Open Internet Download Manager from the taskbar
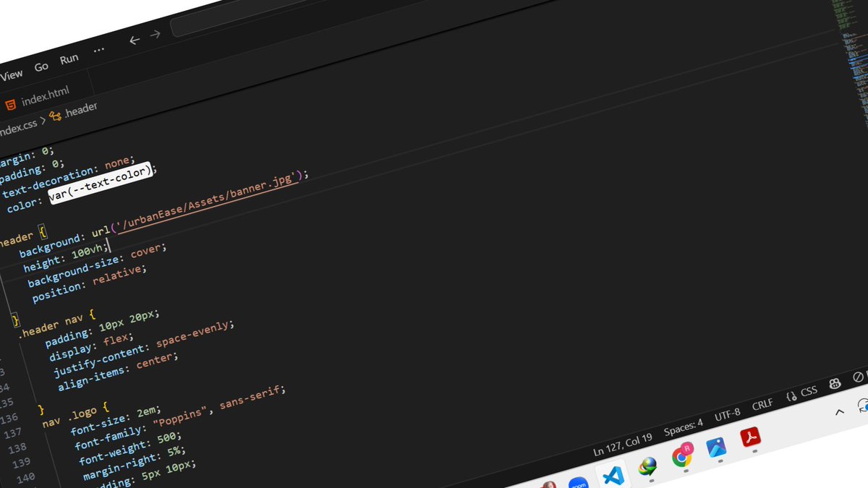Image resolution: width=868 pixels, height=488 pixels. [x=647, y=466]
